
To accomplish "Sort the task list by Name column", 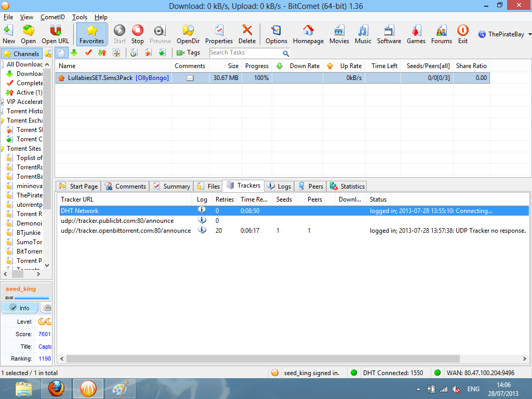I will point(114,66).
